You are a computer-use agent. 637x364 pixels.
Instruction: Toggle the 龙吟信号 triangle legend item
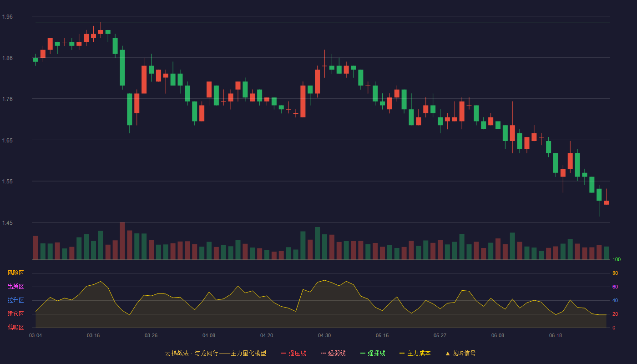tap(460, 353)
